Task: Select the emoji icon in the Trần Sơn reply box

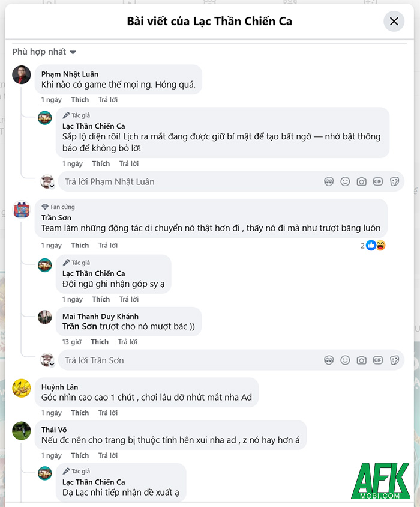Action: (345, 360)
